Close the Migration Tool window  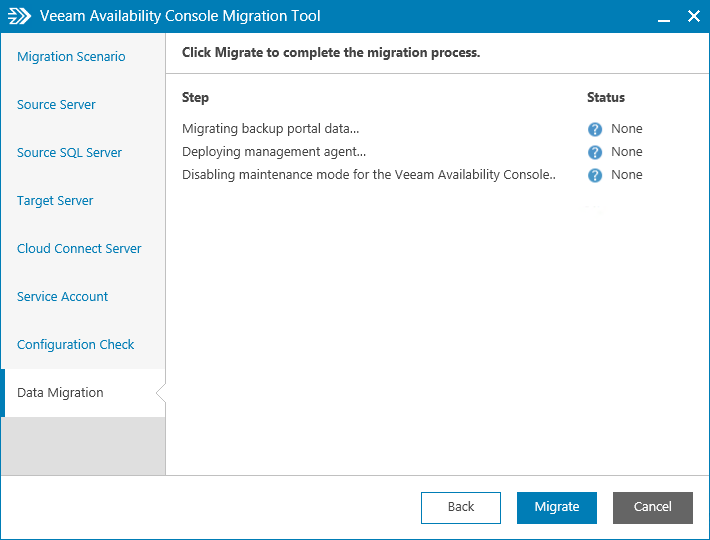(693, 17)
